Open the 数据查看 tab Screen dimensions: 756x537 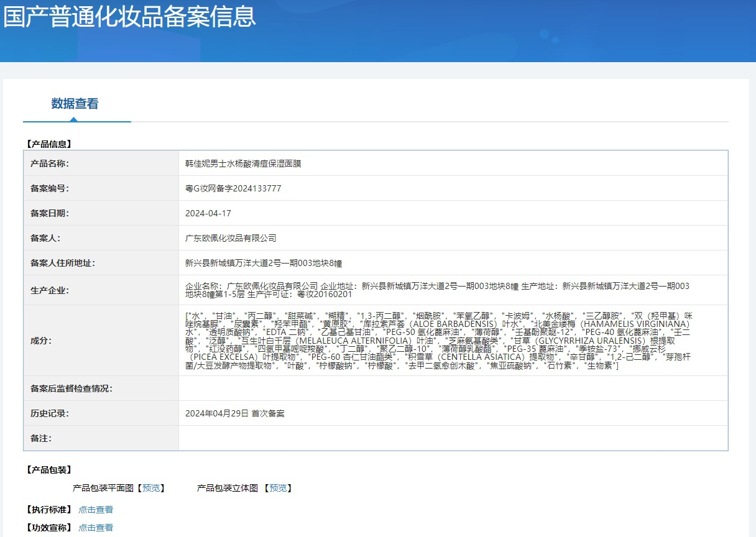(x=75, y=104)
